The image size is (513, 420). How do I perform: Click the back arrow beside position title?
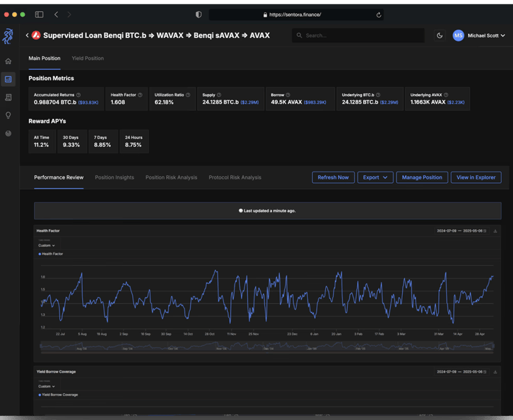coord(27,35)
